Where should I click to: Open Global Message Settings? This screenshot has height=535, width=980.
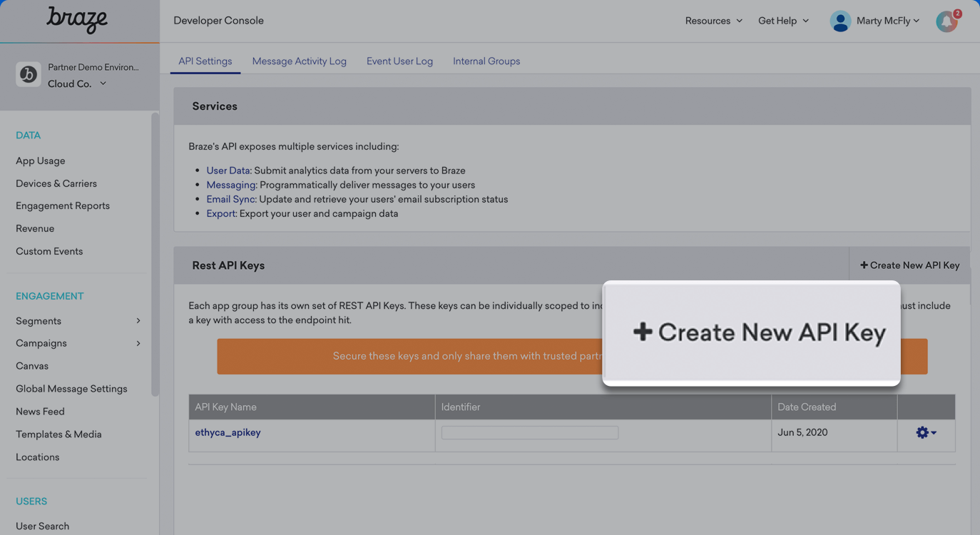(71, 389)
